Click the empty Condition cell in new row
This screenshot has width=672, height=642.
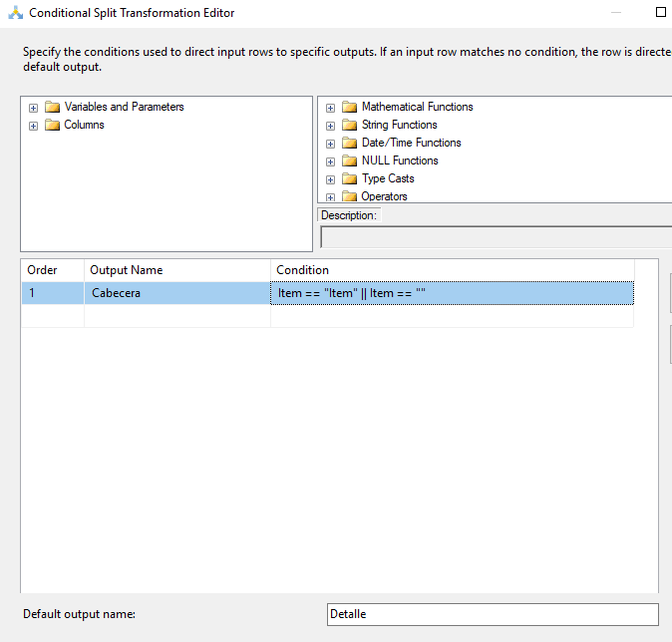(x=452, y=316)
